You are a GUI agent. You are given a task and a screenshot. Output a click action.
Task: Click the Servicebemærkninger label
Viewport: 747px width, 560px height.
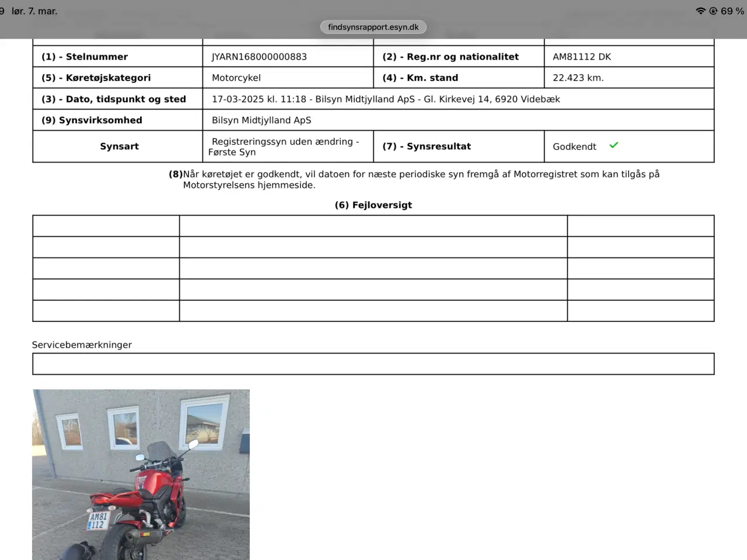pyautogui.click(x=82, y=345)
